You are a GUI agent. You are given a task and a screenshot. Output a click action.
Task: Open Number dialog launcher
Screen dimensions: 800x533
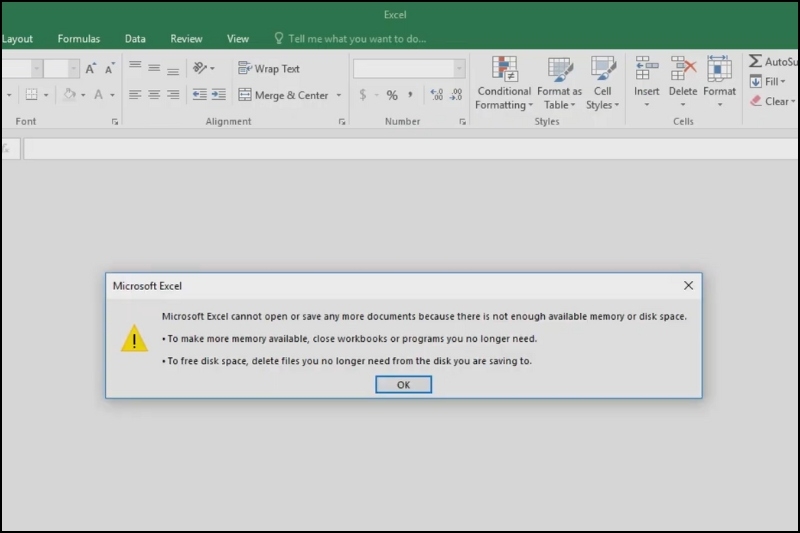462,121
